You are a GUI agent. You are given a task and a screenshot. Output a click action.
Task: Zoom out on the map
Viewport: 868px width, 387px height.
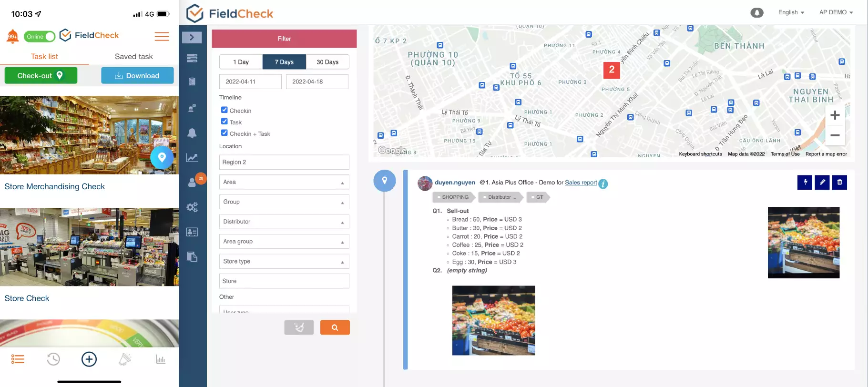[835, 135]
